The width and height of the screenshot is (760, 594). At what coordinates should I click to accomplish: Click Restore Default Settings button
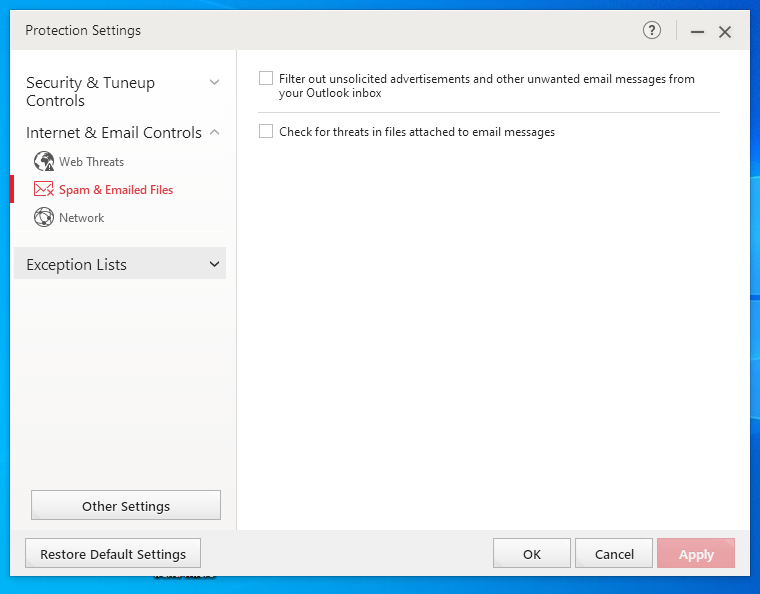coord(113,554)
